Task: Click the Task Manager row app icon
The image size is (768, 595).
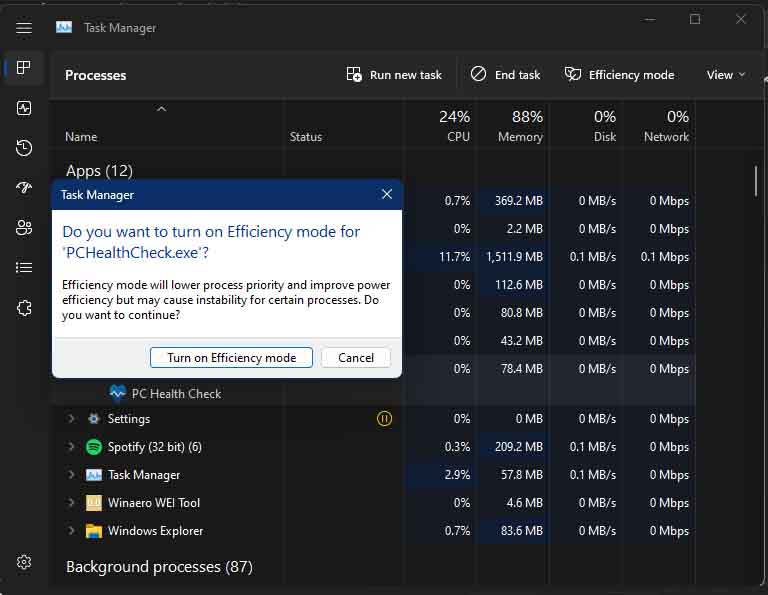Action: click(94, 475)
